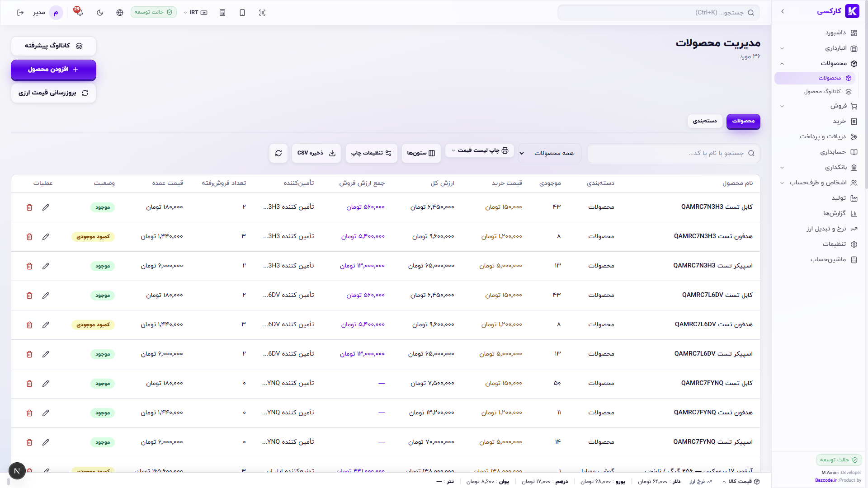Click the globe language icon

tap(120, 13)
